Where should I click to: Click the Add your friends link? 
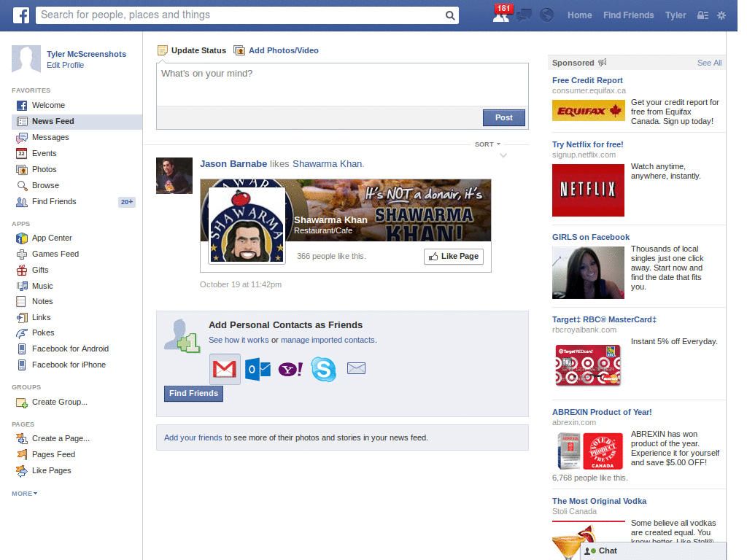point(193,437)
